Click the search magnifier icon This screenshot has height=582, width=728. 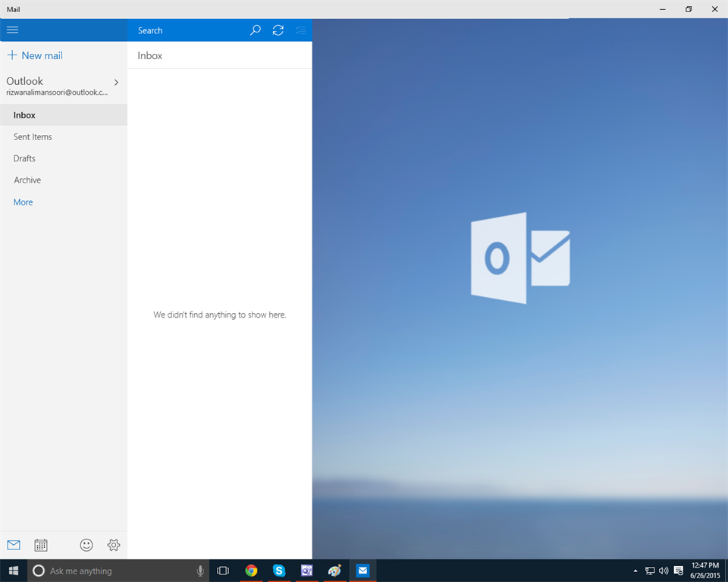(255, 30)
